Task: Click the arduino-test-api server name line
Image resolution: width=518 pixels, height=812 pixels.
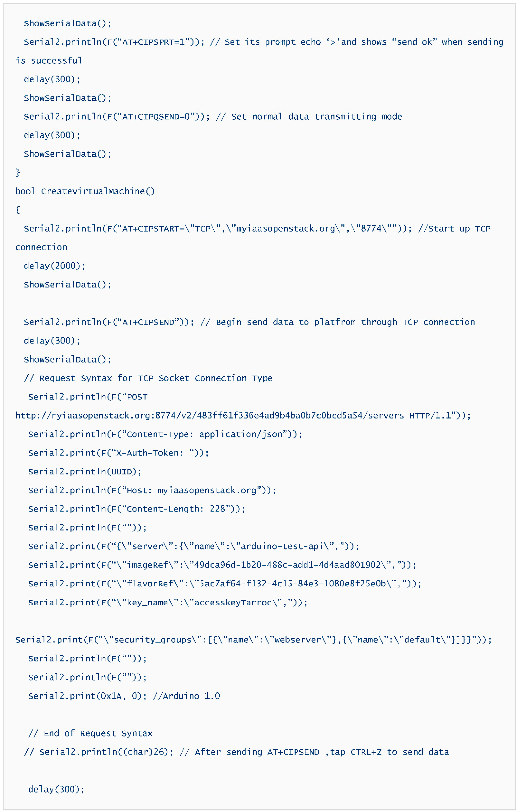Action: [x=194, y=546]
